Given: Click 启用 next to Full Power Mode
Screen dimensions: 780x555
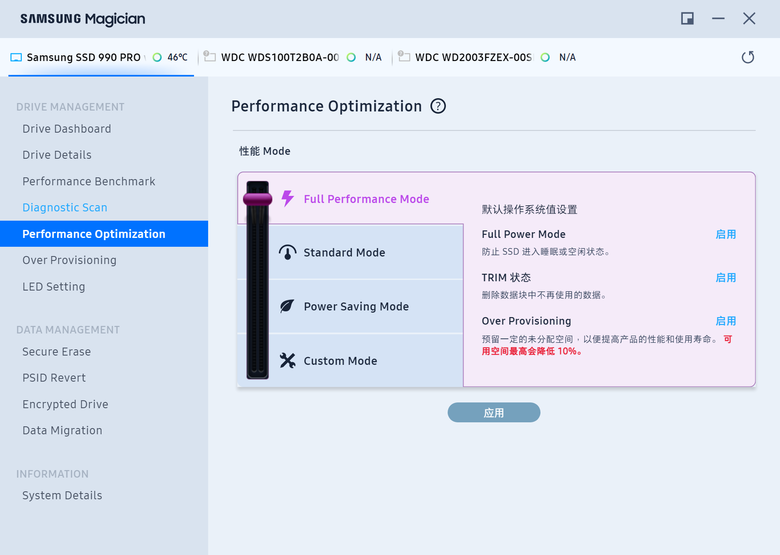Looking at the screenshot, I should (x=725, y=234).
